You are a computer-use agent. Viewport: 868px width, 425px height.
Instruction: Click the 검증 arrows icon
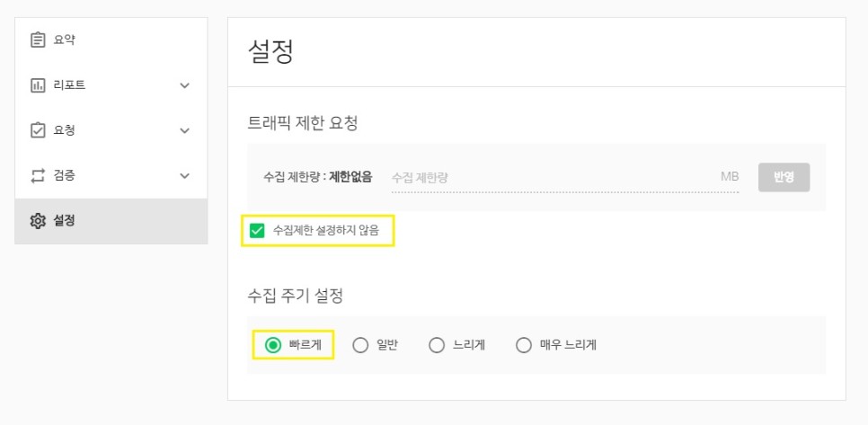point(38,175)
